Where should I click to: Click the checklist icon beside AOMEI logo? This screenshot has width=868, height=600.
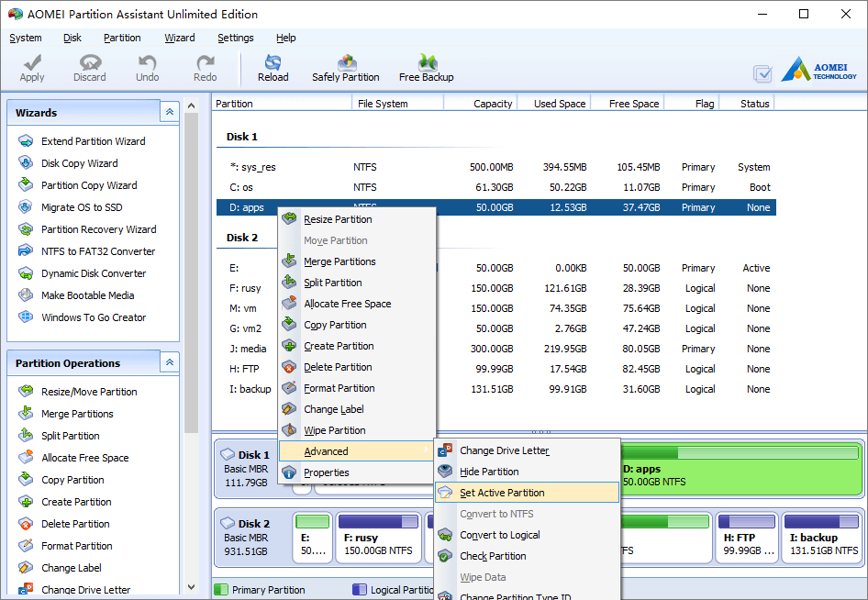(762, 73)
